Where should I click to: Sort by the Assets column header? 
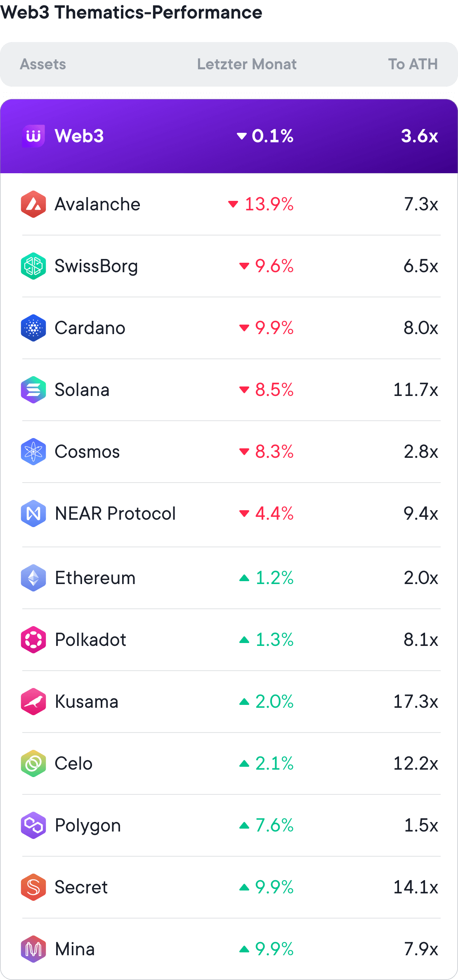tap(43, 64)
